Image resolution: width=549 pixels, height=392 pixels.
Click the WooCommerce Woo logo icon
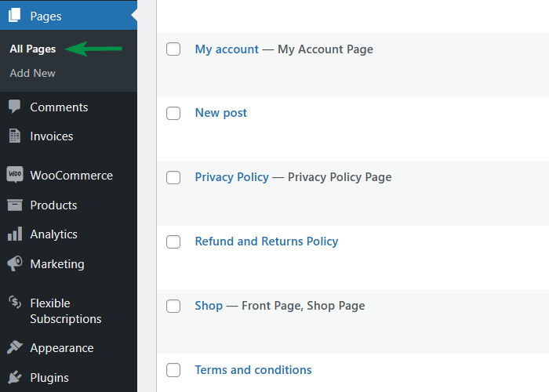15,174
